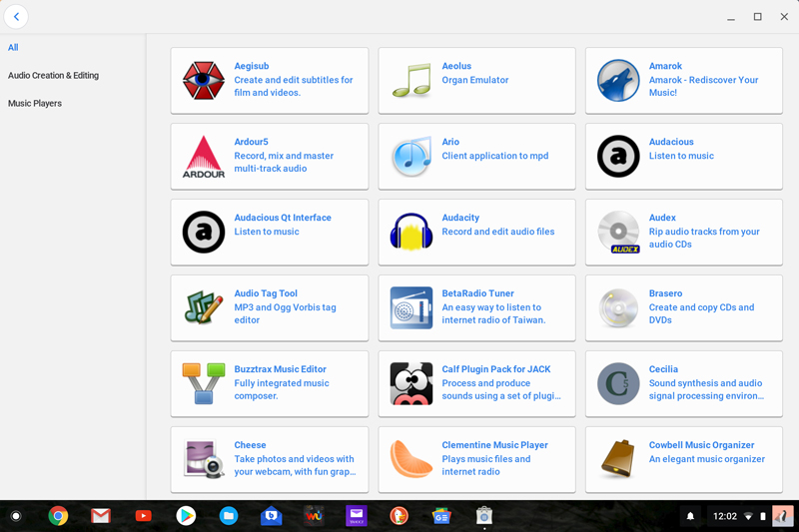Screen dimensions: 799x532
Task: Click 'Organ Emulator' description text
Action: (x=475, y=80)
